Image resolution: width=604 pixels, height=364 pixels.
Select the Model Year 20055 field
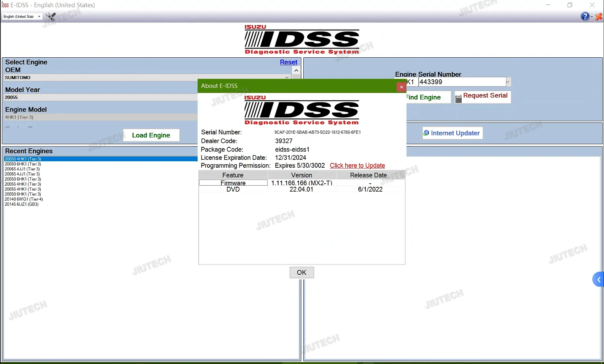point(101,98)
